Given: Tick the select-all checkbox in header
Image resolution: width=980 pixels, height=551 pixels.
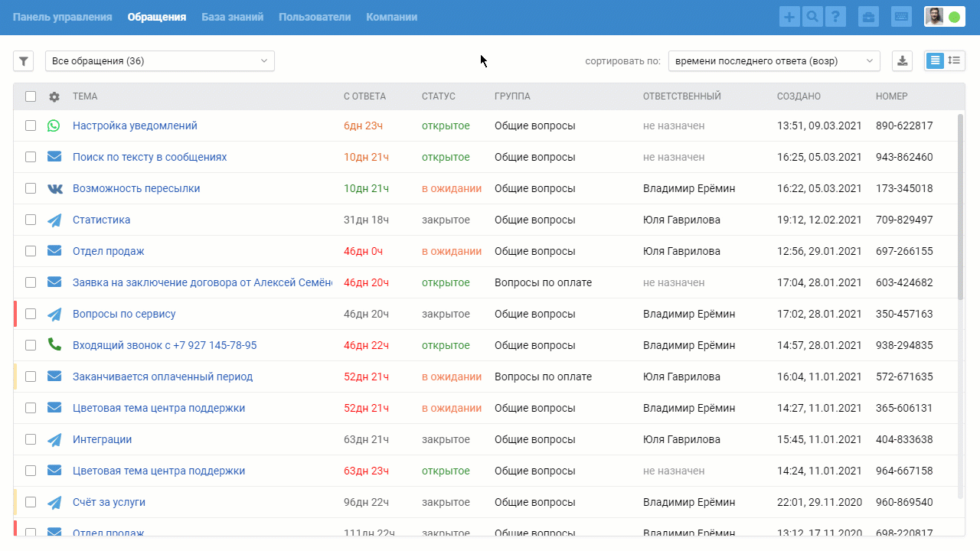Looking at the screenshot, I should (x=31, y=96).
